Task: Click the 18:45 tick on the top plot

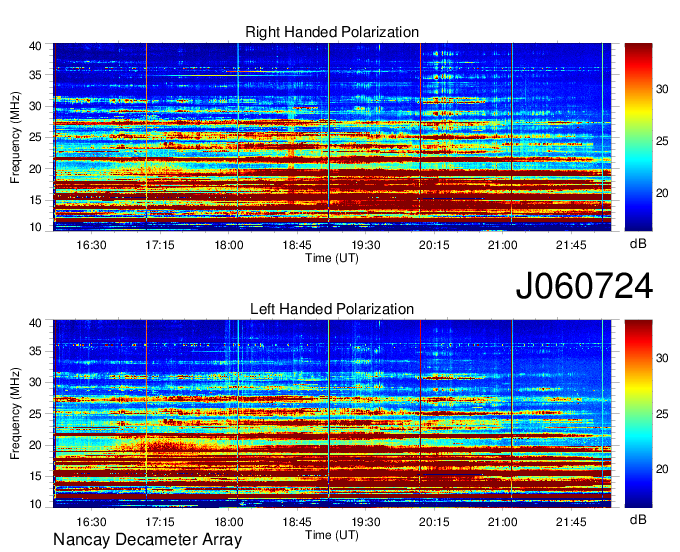Action: tap(297, 245)
